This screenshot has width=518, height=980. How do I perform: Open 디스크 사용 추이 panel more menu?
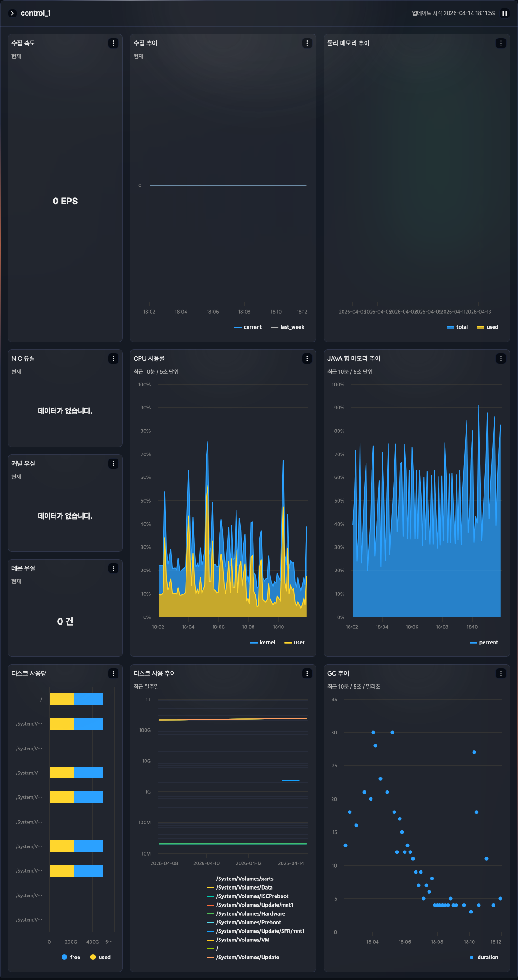307,673
